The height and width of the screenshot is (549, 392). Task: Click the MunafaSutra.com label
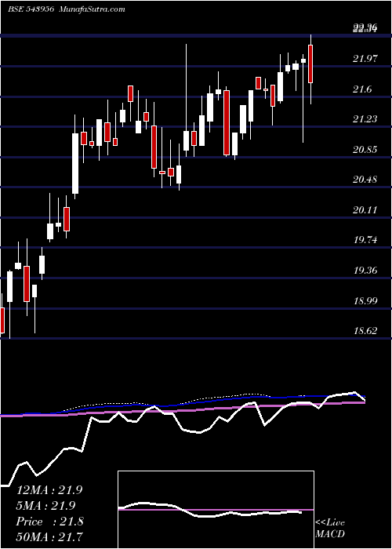(x=93, y=9)
